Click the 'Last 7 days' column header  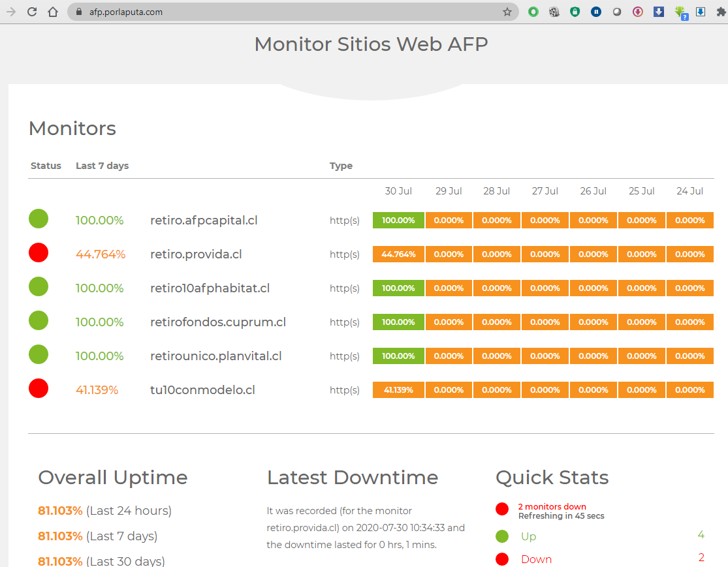(x=102, y=166)
